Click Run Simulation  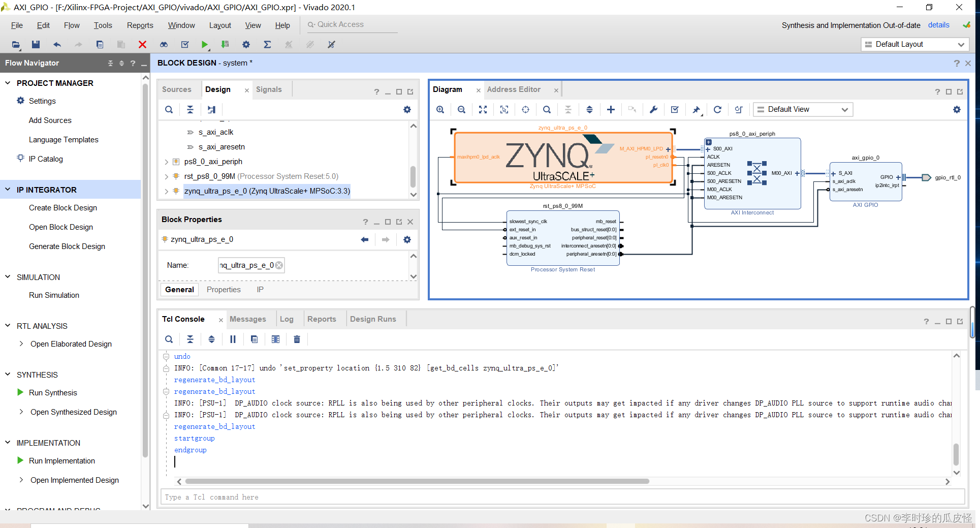pyautogui.click(x=54, y=295)
